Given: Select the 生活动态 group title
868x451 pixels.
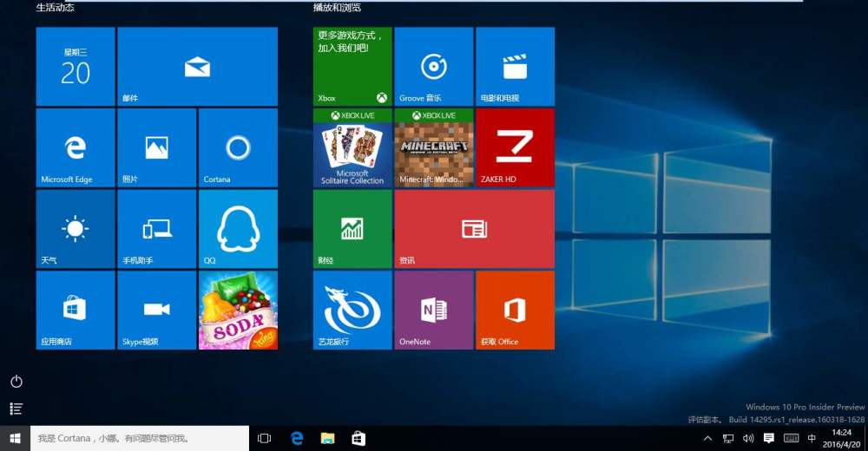Looking at the screenshot, I should 56,7.
